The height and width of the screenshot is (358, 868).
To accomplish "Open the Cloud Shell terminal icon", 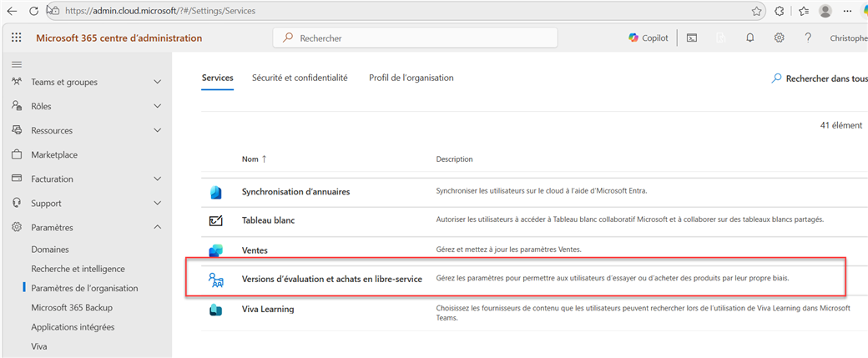I will (692, 38).
